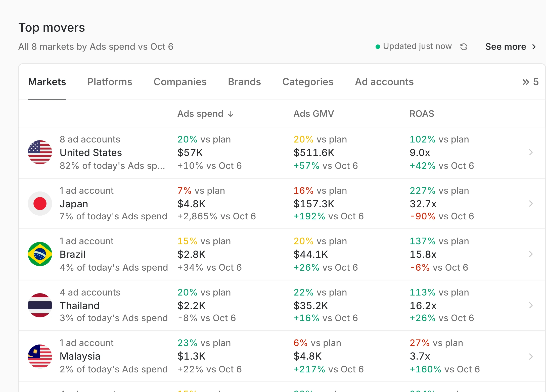This screenshot has height=392, width=546.
Task: Click the refresh icon next to Updated just now
Action: coord(464,47)
